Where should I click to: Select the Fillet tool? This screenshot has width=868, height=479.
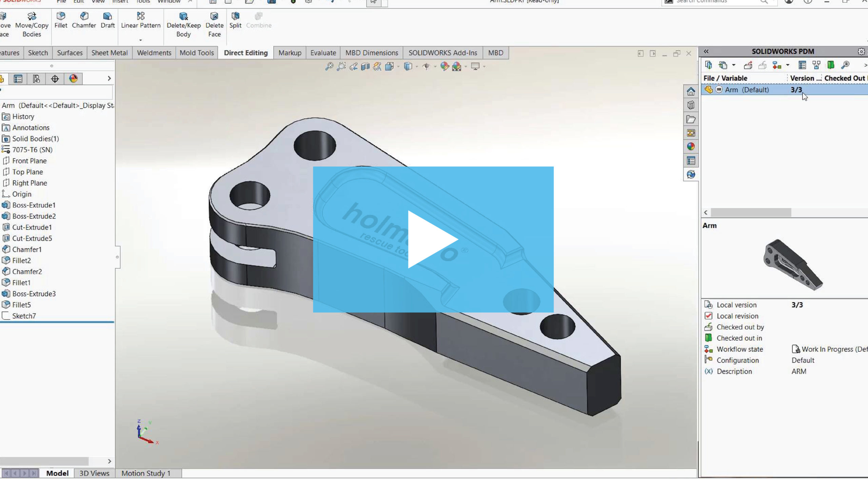click(61, 20)
